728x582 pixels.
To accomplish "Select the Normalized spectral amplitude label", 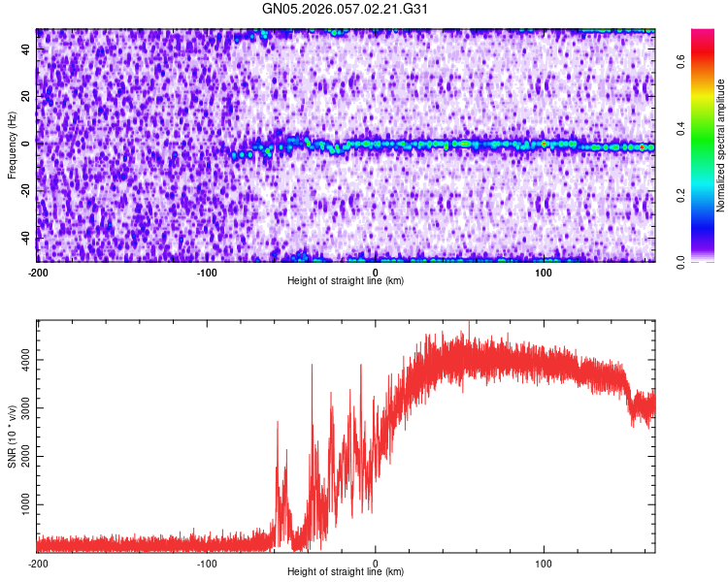I will pyautogui.click(x=721, y=145).
